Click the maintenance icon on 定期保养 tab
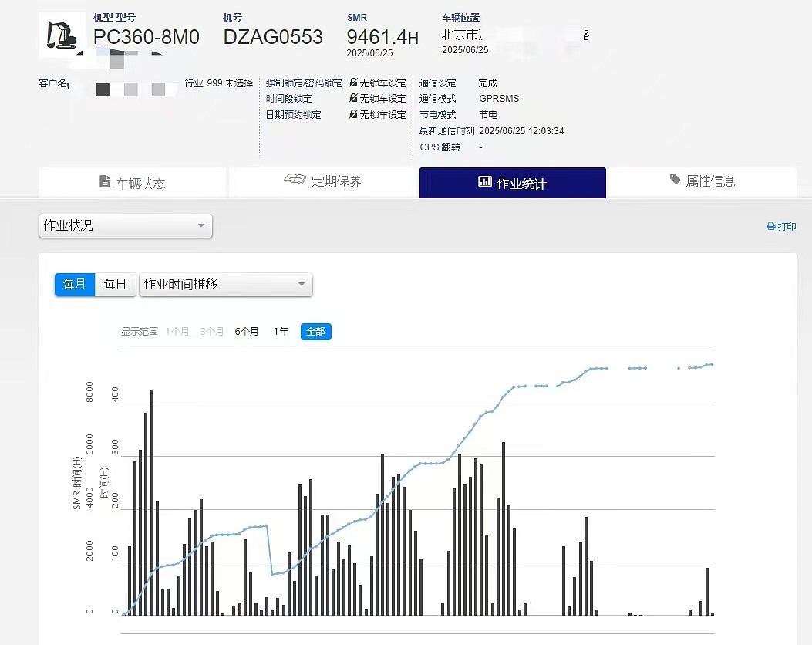The width and height of the screenshot is (812, 645). tap(295, 179)
